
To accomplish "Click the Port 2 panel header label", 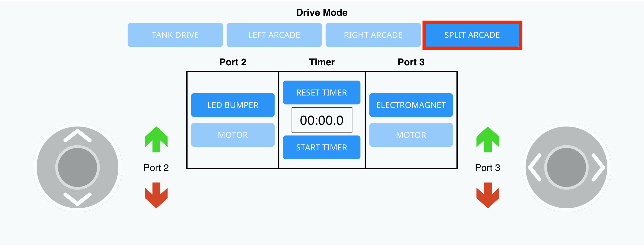I will [x=233, y=62].
